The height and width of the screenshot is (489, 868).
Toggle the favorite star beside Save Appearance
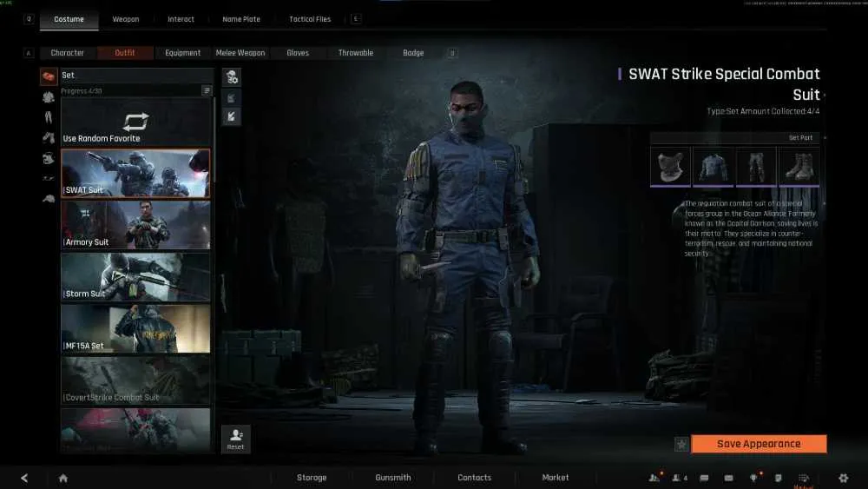click(681, 444)
